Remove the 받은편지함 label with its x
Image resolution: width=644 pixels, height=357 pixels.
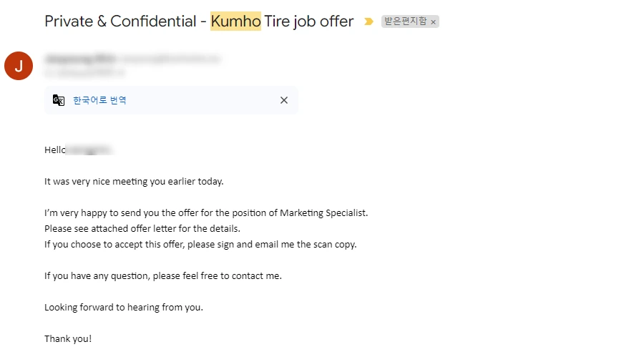click(433, 22)
